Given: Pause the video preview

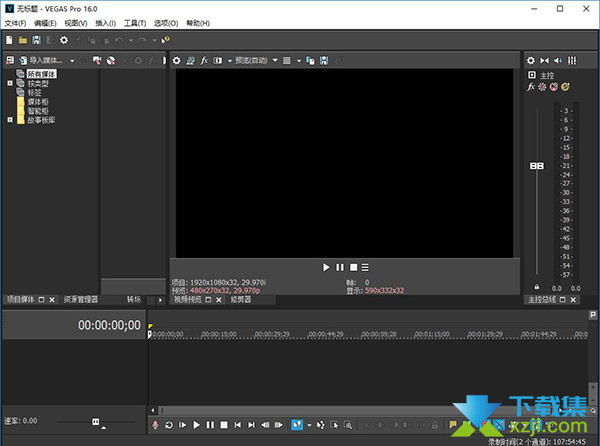Looking at the screenshot, I should [340, 267].
